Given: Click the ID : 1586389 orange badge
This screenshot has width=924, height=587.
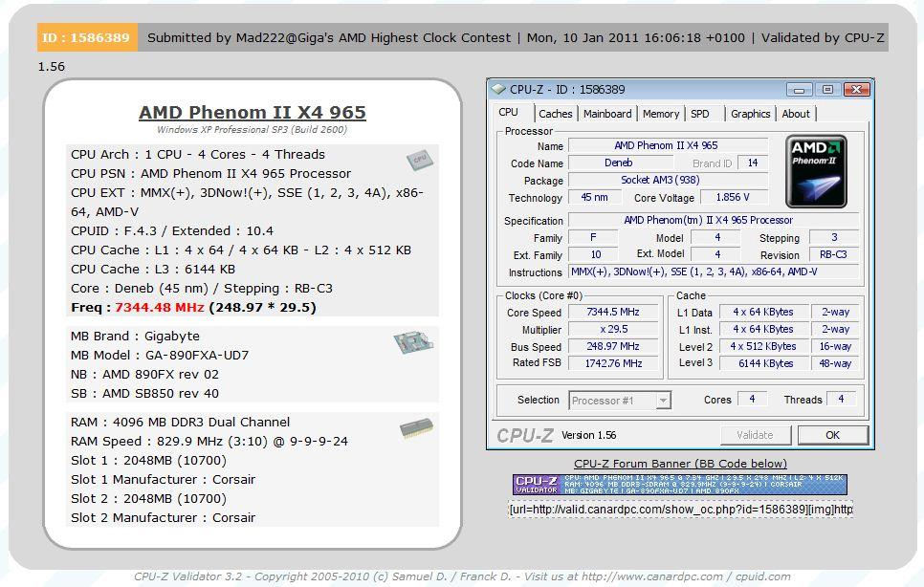Looking at the screenshot, I should [x=87, y=37].
